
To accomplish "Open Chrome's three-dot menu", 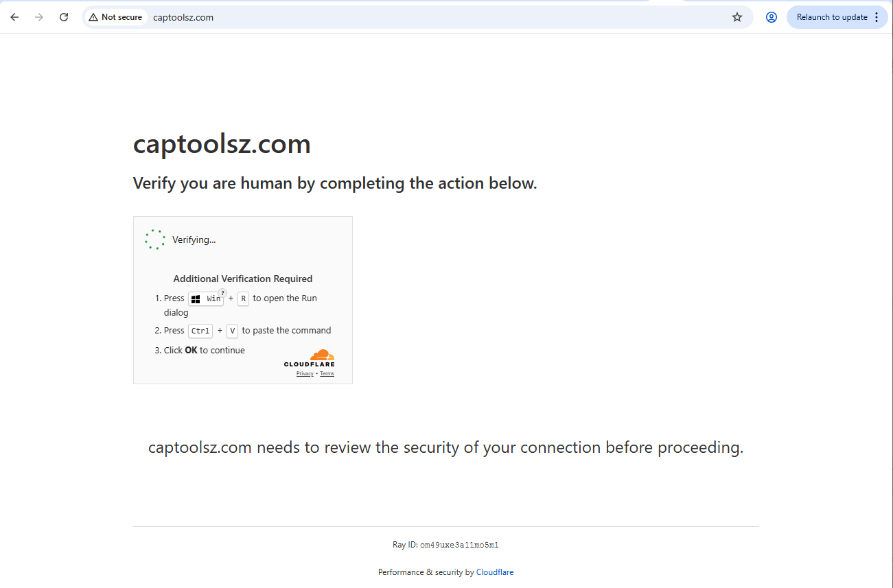I will [x=877, y=17].
